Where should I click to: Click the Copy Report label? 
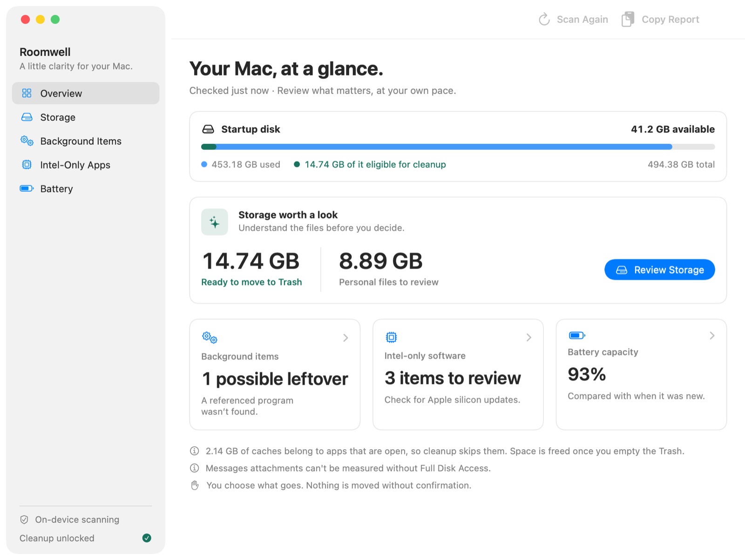670,19
